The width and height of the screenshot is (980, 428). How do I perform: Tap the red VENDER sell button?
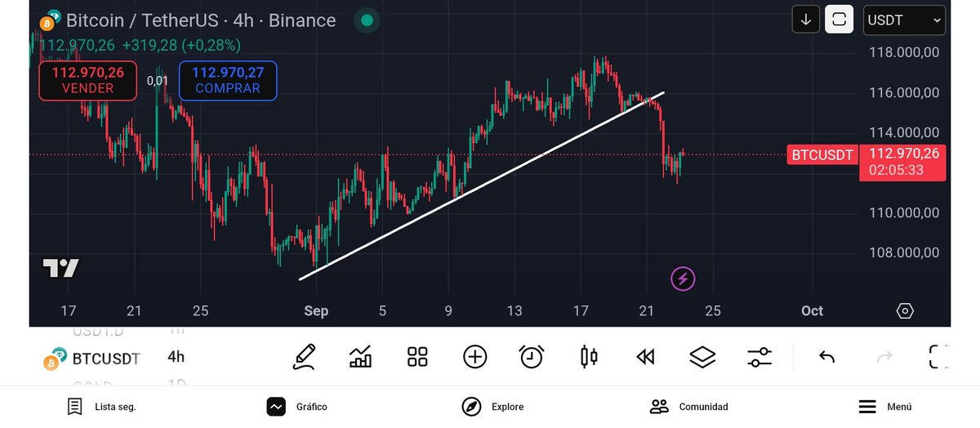[88, 80]
